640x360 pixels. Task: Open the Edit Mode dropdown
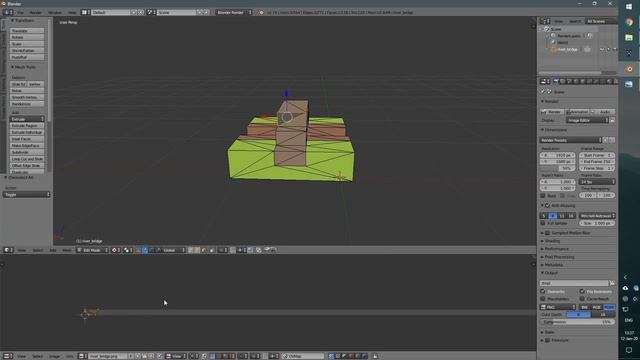click(92, 250)
